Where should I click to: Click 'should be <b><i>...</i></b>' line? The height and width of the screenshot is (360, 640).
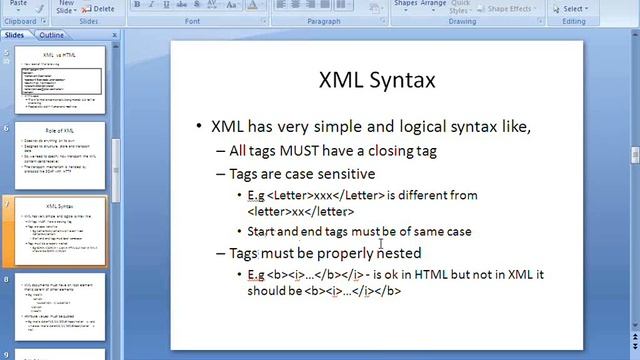(x=324, y=291)
